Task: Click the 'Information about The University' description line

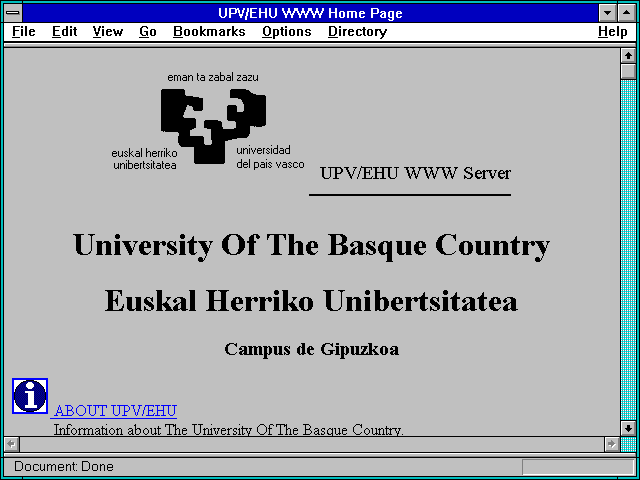Action: click(x=229, y=430)
